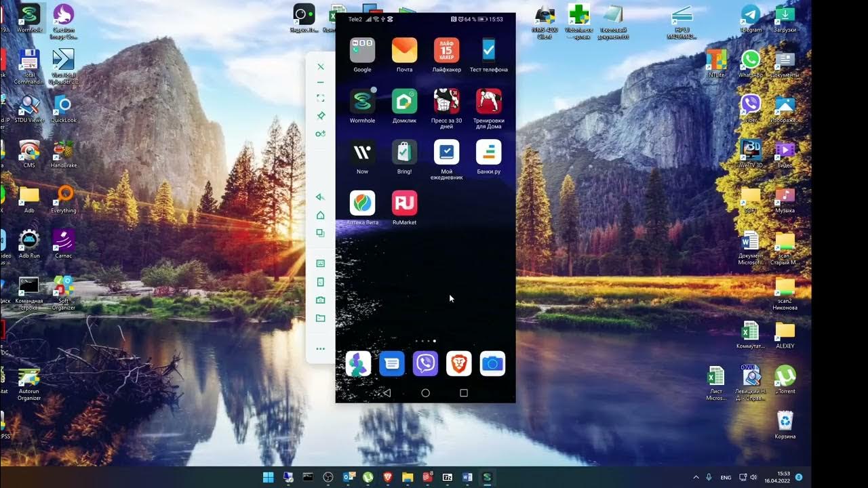The image size is (868, 488).
Task: Open Total Commander desktop shortcut
Action: (x=29, y=66)
